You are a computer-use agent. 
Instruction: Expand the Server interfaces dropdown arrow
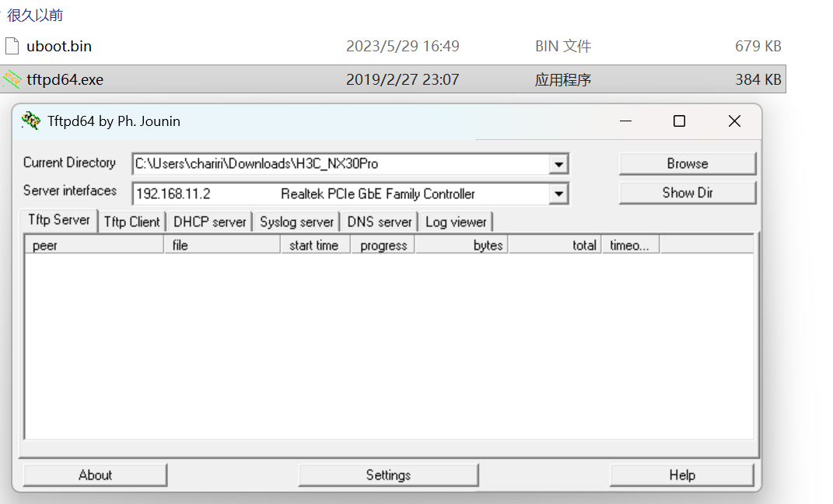click(558, 194)
